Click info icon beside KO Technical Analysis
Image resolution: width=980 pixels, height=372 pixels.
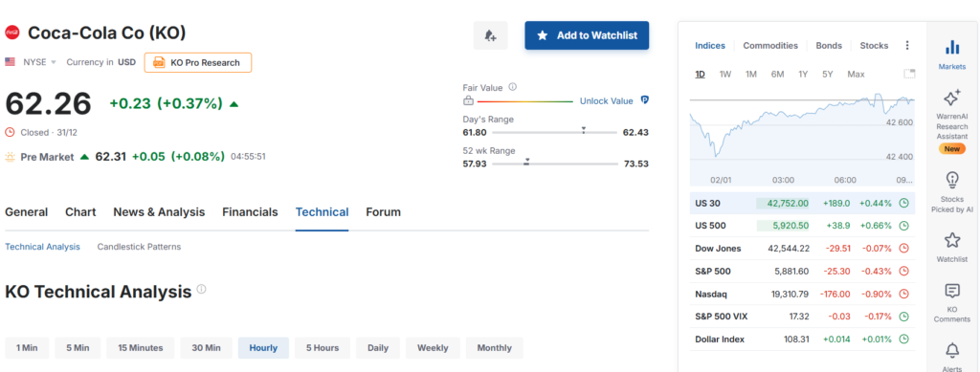click(201, 289)
